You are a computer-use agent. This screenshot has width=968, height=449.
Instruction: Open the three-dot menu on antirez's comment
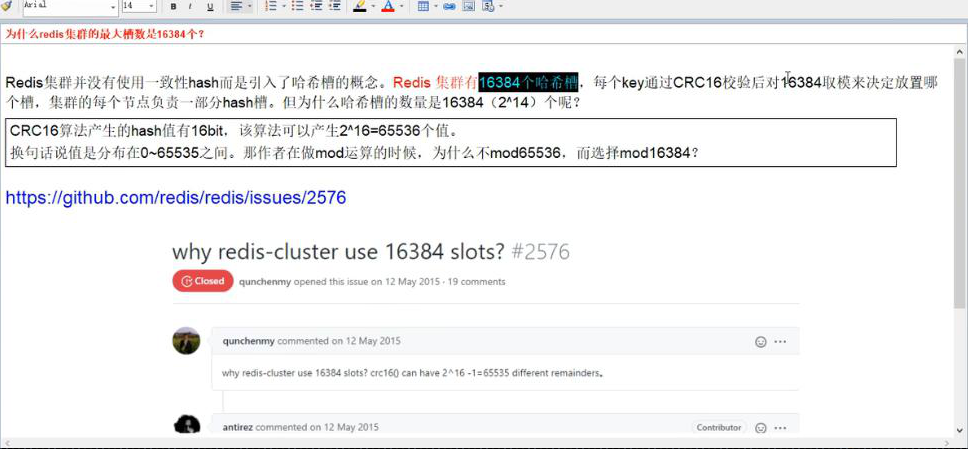click(x=780, y=427)
